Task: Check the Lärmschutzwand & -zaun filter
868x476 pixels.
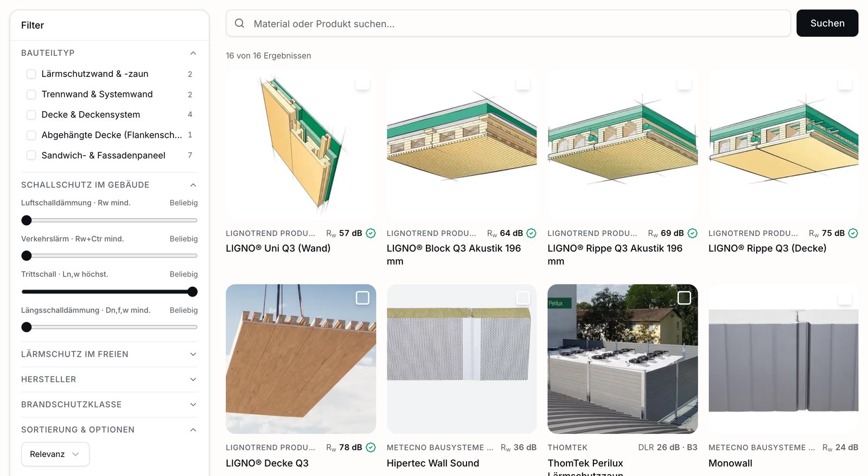Action: (31, 74)
